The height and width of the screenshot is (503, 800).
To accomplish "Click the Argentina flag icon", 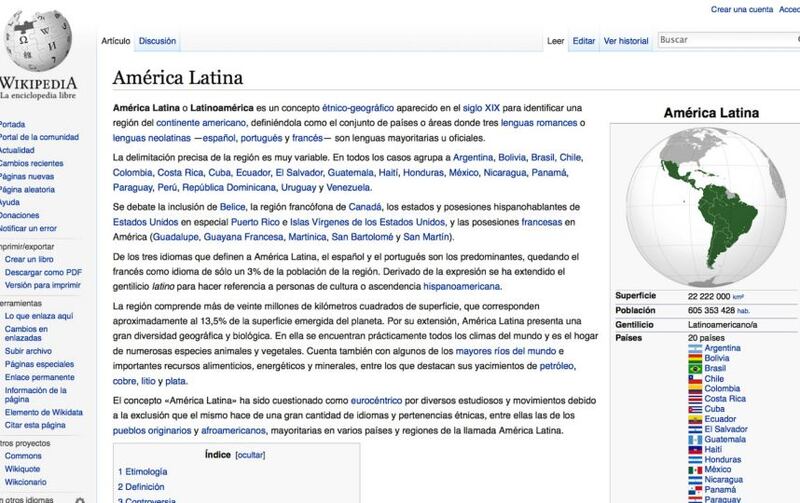I will 694,348.
